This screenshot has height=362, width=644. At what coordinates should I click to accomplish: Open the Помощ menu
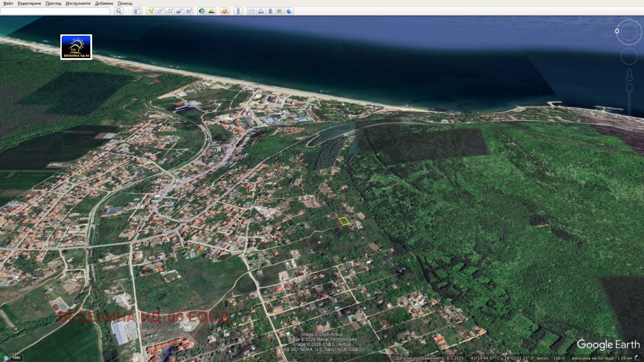pos(125,3)
